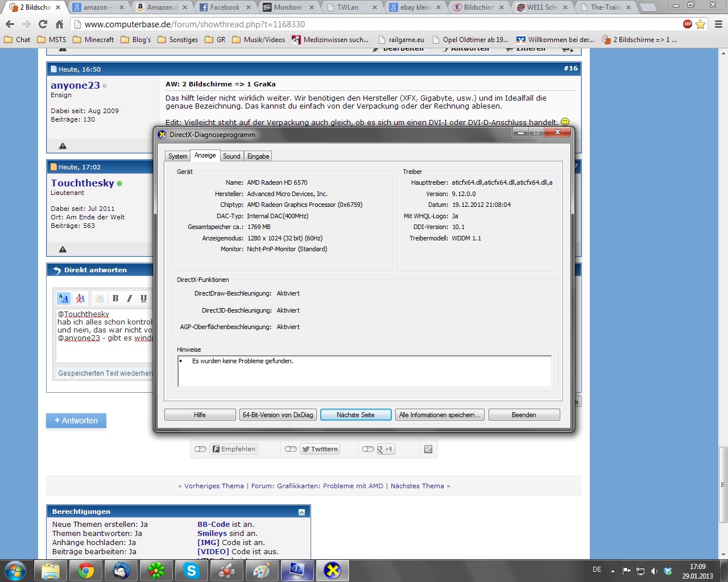Open Dropbox tray icon
Viewport: 728px width, 582px height.
(x=668, y=571)
